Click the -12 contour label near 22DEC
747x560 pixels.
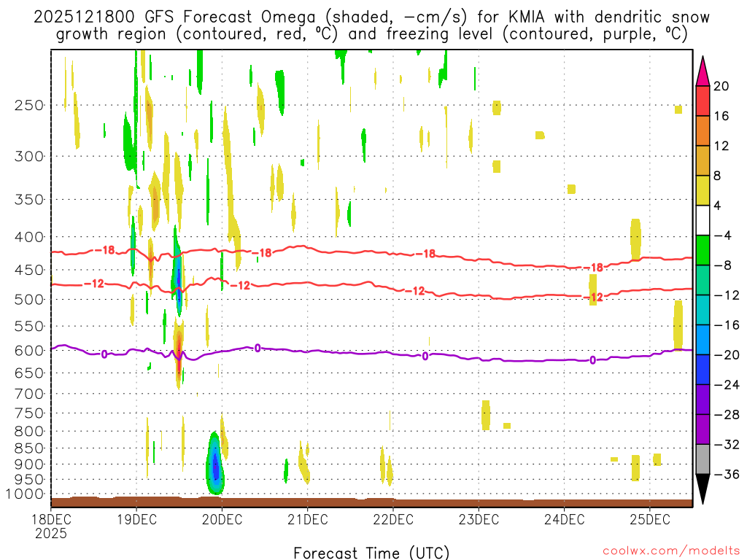coord(415,290)
